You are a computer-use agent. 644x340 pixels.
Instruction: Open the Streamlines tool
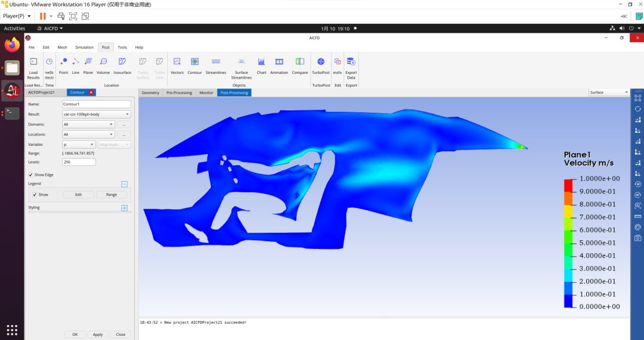(x=216, y=62)
